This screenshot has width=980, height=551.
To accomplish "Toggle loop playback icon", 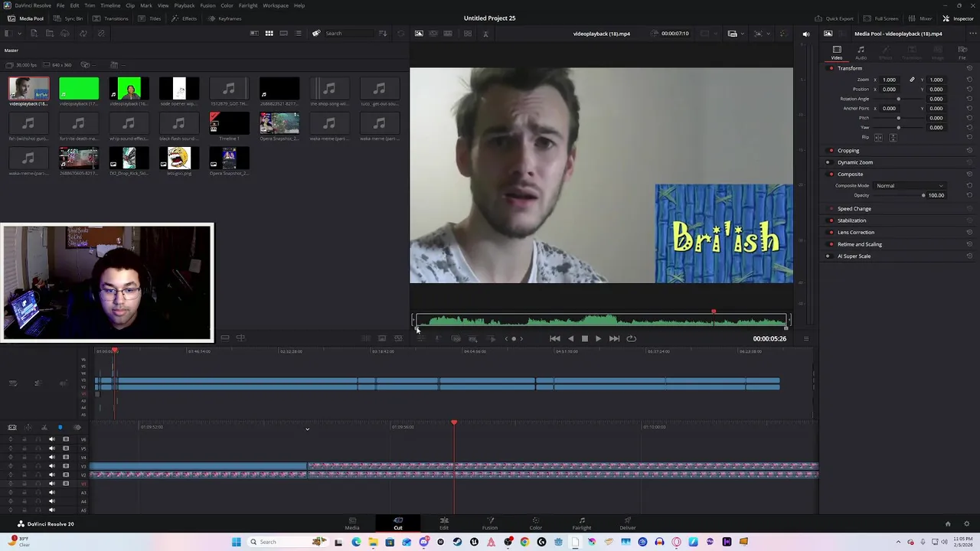I will click(x=631, y=338).
